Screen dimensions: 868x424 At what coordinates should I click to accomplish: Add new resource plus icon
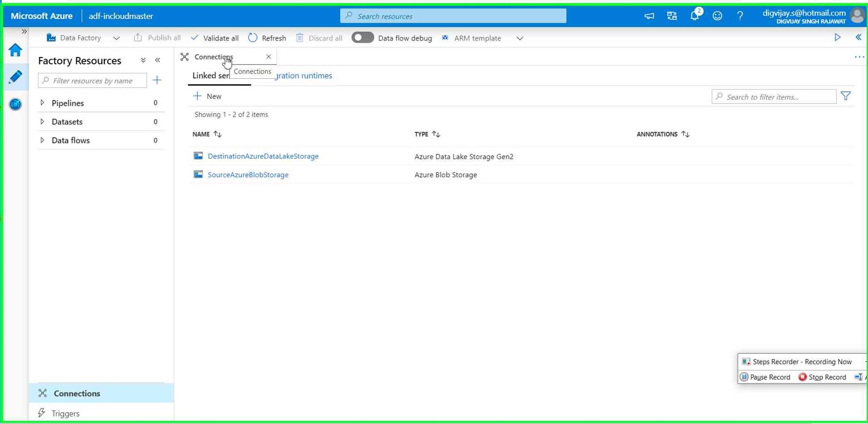(x=157, y=80)
